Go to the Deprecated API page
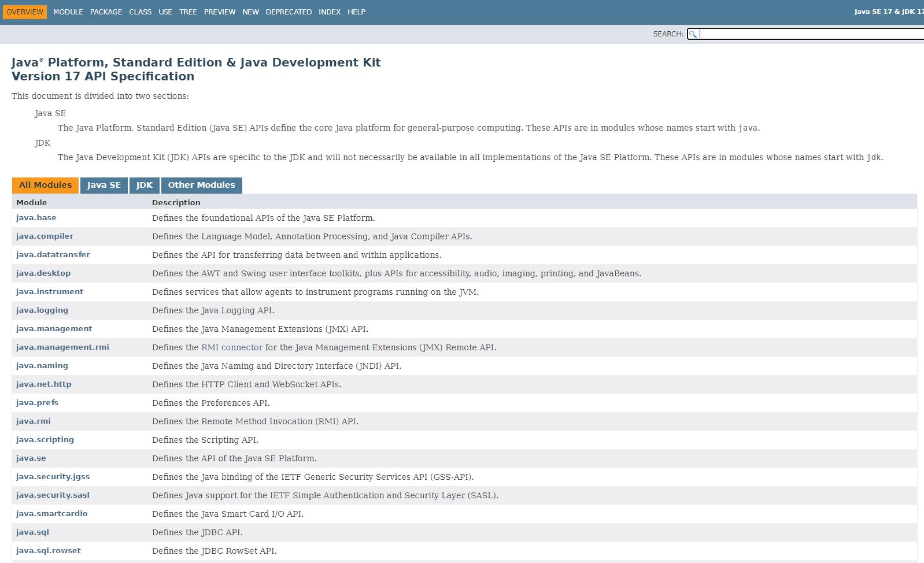 coord(289,12)
